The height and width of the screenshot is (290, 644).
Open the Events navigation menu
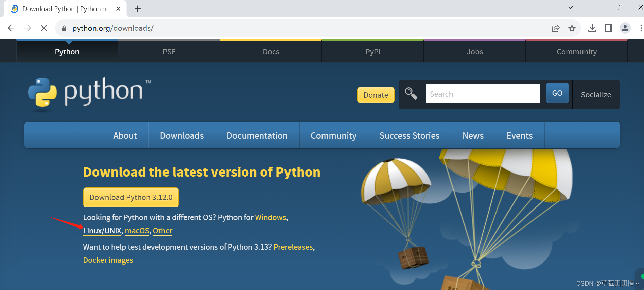coord(520,135)
